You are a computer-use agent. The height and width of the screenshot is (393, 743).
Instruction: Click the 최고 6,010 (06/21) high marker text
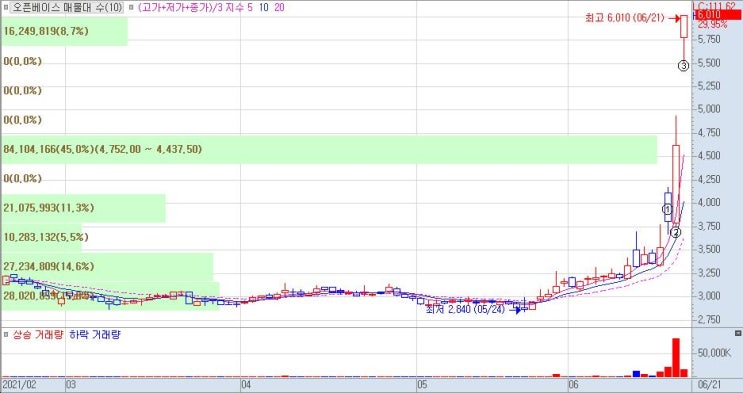click(x=624, y=18)
